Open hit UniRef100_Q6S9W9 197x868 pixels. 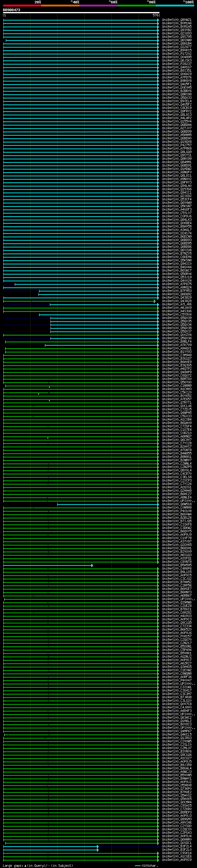[x=176, y=40]
